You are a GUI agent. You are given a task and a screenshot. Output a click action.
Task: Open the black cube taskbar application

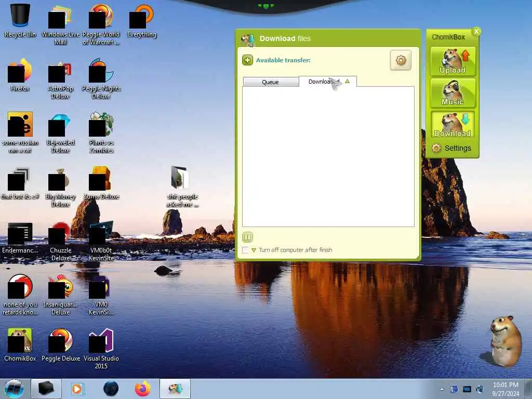click(46, 389)
